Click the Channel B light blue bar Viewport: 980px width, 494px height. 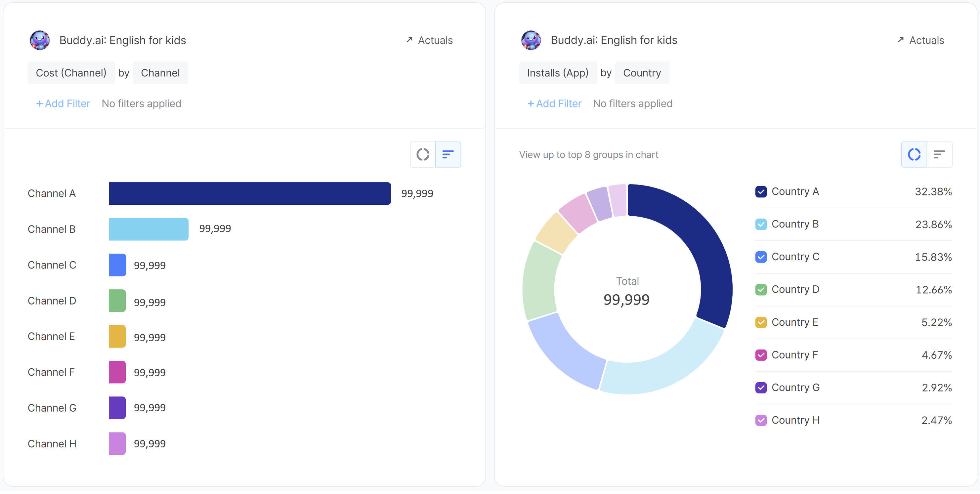tap(149, 229)
